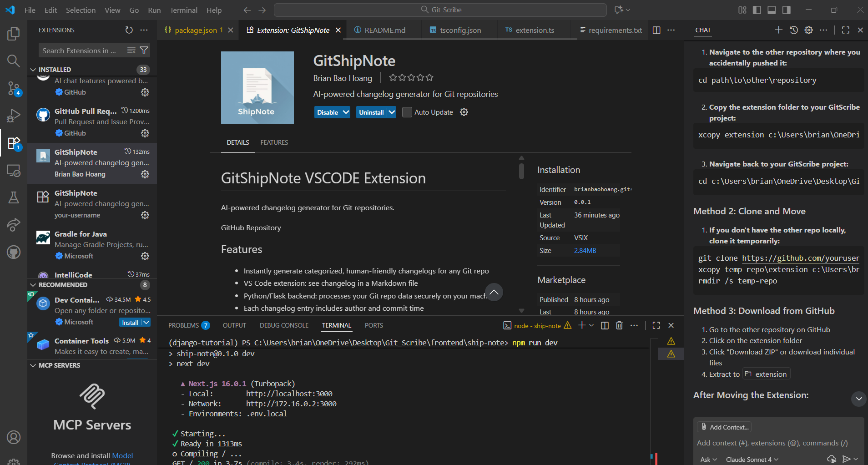The image size is (868, 465).
Task: Toggle the Auto Update checkbox
Action: pyautogui.click(x=407, y=112)
